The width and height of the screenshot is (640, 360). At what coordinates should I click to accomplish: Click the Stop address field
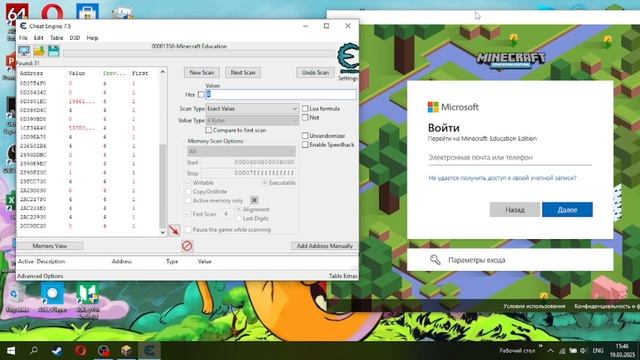click(x=249, y=173)
